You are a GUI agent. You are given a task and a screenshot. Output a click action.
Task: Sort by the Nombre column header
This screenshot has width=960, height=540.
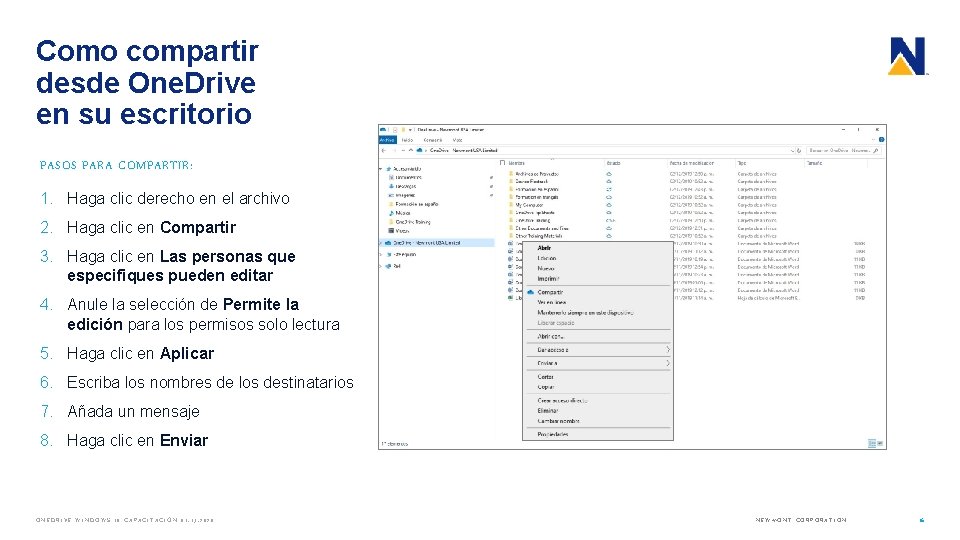pos(517,163)
